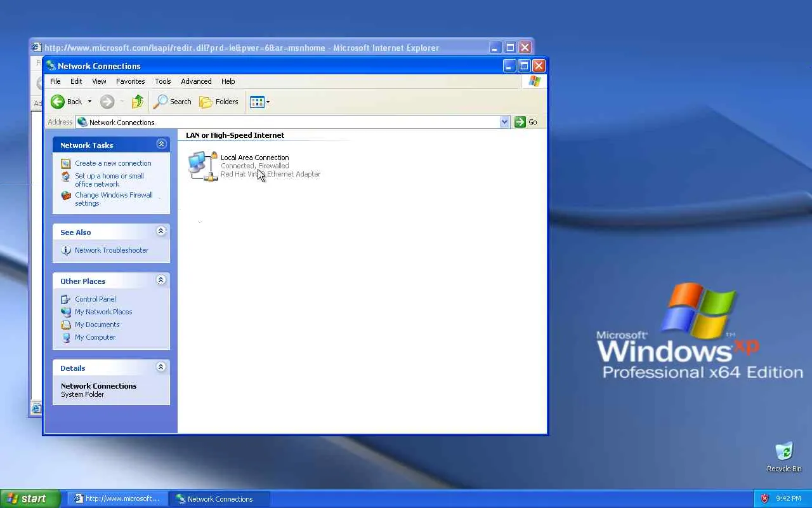Click the Network Connections icon in the address bar
The image size is (812, 508).
point(82,122)
